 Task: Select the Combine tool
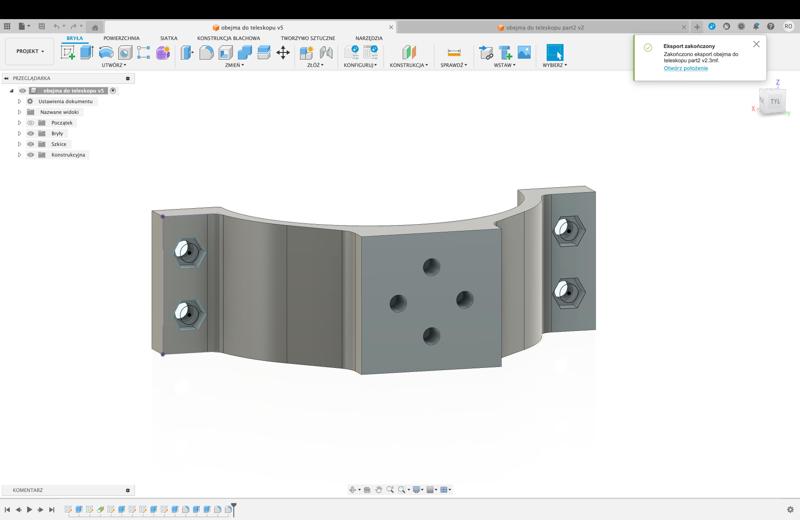[244, 52]
